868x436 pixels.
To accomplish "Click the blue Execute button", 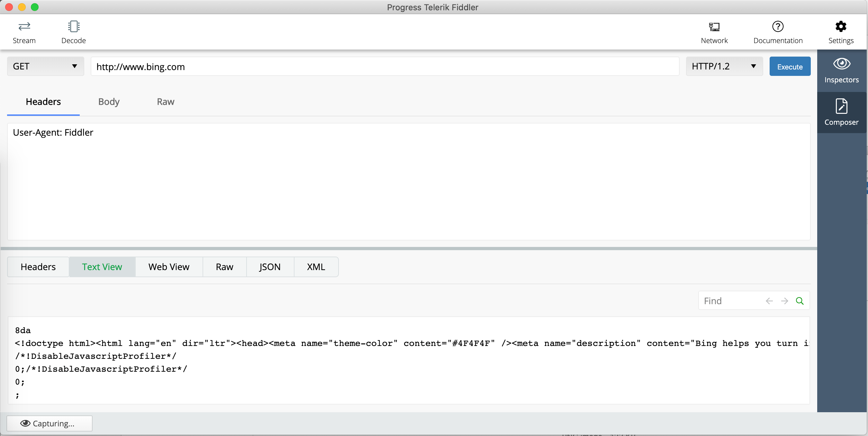I will pos(790,66).
